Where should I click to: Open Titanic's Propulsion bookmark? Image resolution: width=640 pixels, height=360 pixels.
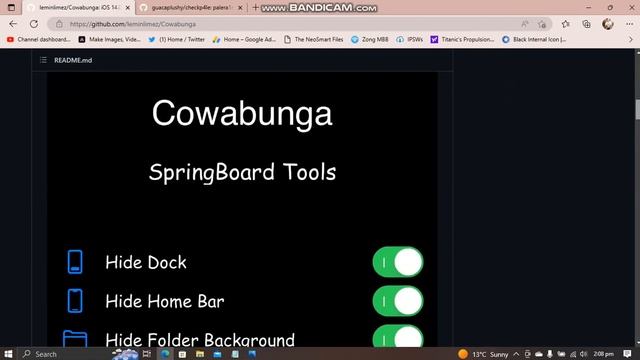[462, 40]
